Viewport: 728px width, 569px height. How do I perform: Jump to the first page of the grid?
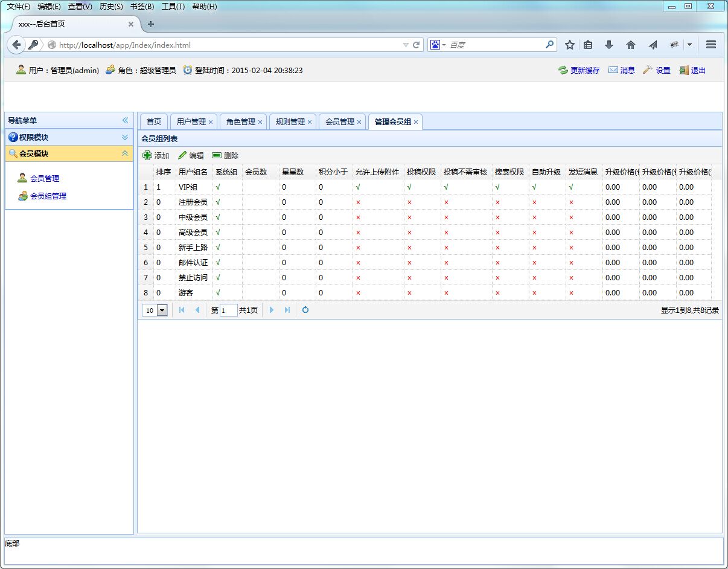tap(182, 310)
